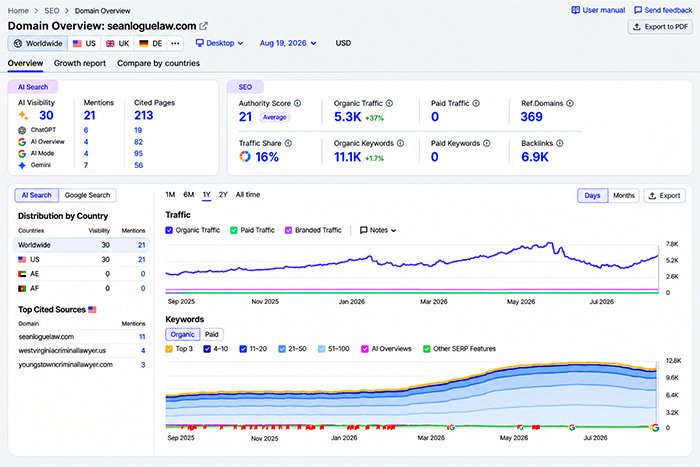Click the chart Export button
Viewport: 700px width, 467px height.
tap(664, 196)
